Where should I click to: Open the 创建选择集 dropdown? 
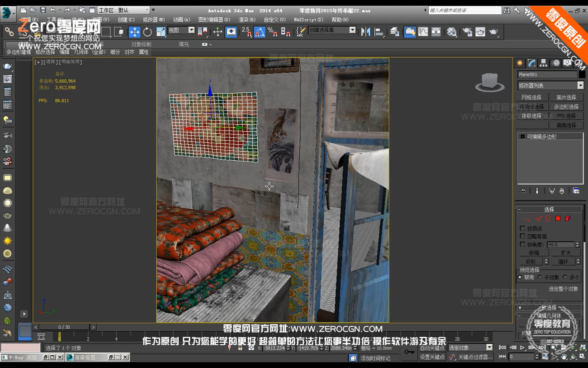(x=332, y=30)
